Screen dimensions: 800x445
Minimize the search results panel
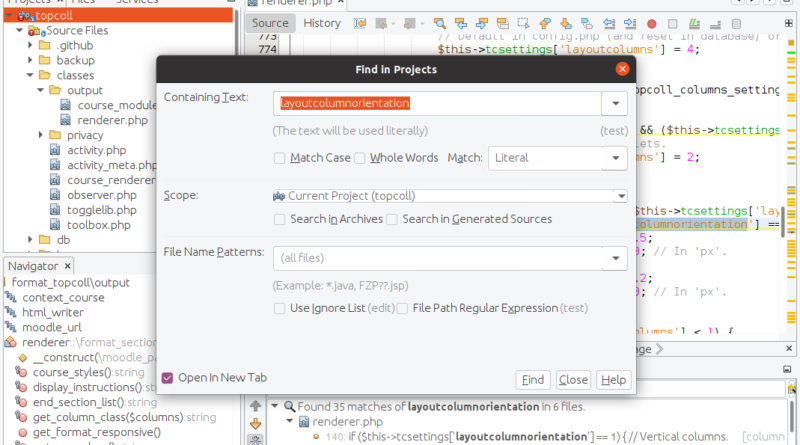tap(787, 369)
